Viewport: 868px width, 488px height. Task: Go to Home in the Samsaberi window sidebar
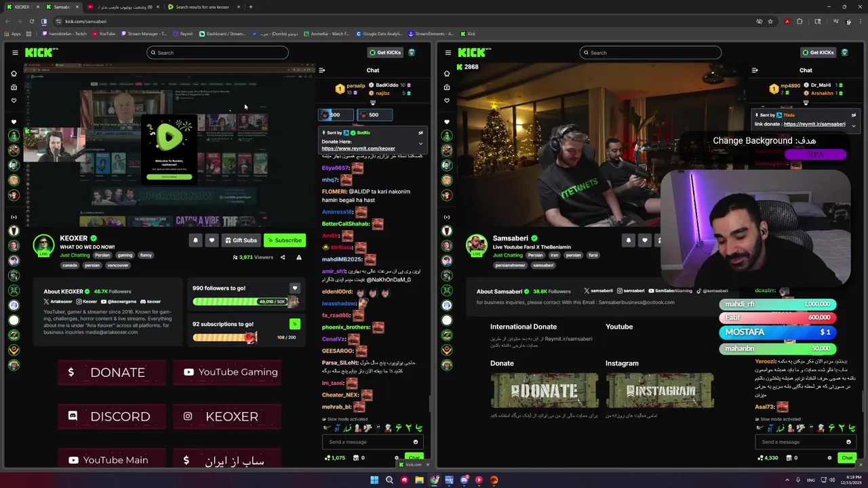pos(446,73)
